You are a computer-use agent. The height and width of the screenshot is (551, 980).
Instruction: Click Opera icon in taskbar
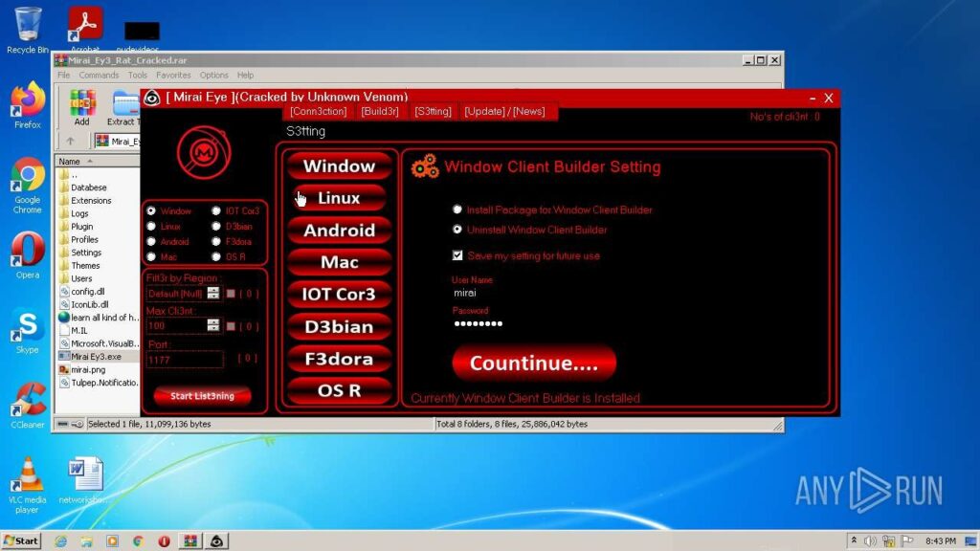[164, 541]
